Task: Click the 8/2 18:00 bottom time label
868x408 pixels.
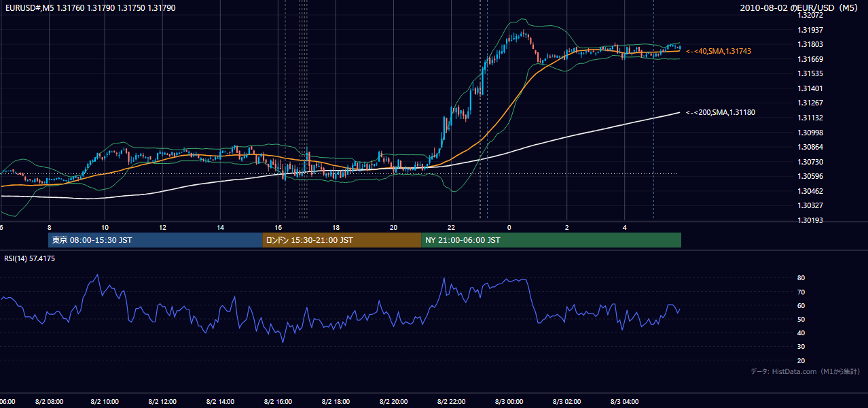Action: [336, 402]
